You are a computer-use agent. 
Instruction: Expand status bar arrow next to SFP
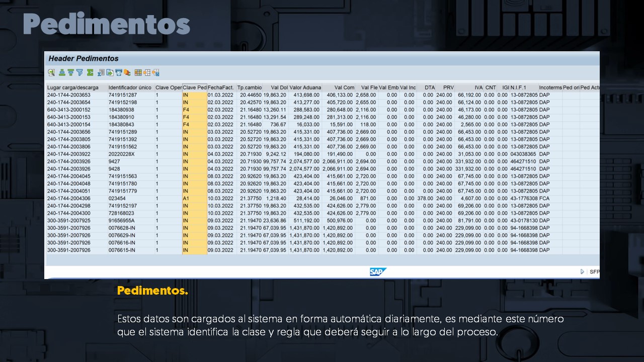tap(582, 271)
